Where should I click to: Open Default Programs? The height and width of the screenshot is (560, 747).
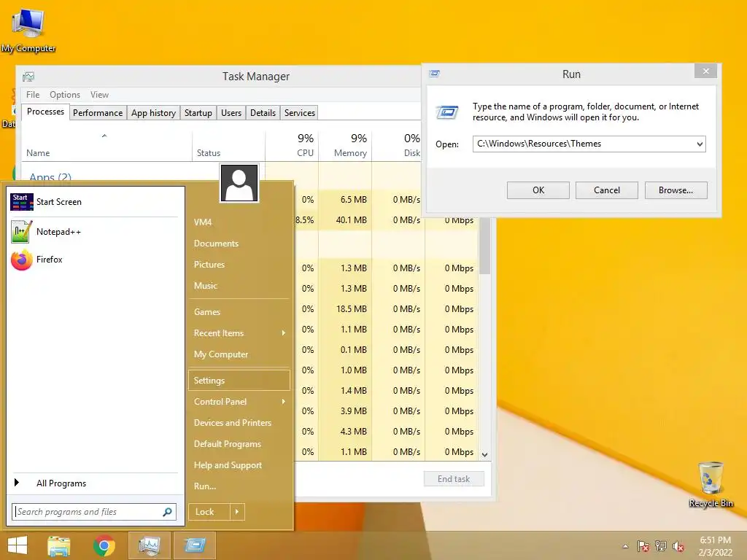pos(239,444)
